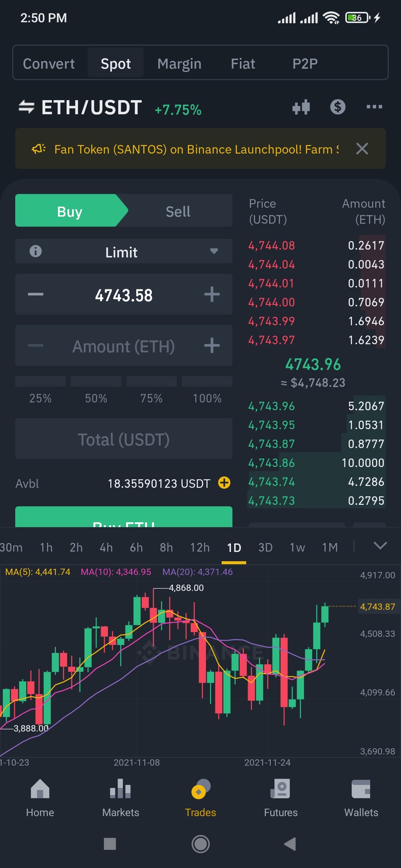Tap the current price 4743.96
Screen dimensions: 401x868
click(313, 364)
